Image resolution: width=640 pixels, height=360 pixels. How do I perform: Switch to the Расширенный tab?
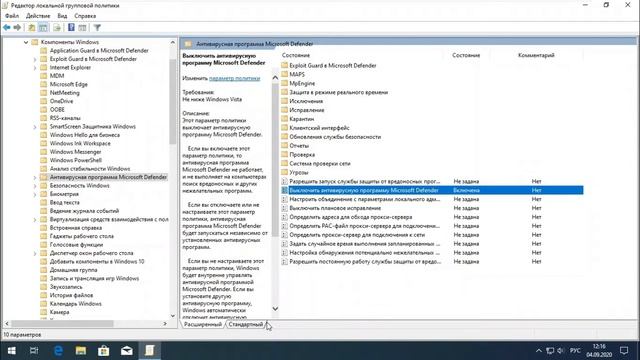click(x=202, y=324)
